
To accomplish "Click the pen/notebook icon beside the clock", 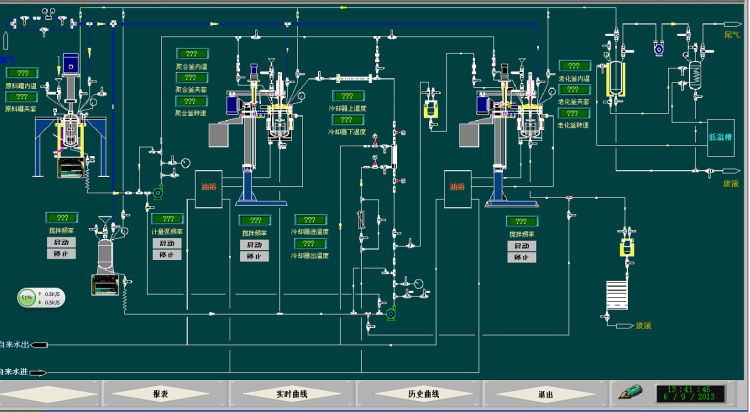I will tap(630, 392).
